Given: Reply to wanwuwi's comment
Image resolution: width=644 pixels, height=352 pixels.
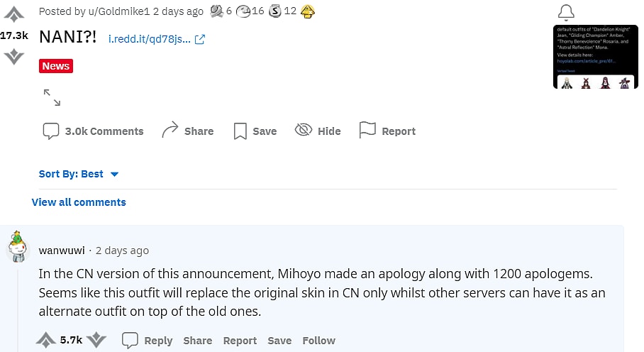Looking at the screenshot, I should (148, 341).
